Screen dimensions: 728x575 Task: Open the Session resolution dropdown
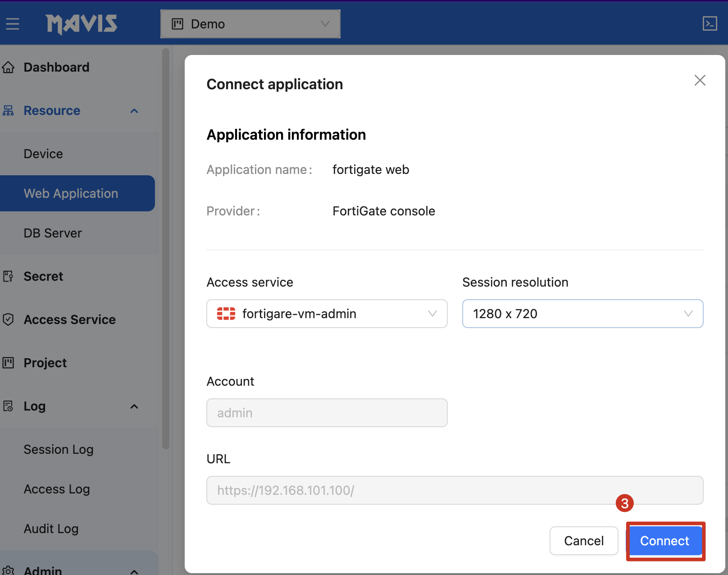tap(582, 314)
